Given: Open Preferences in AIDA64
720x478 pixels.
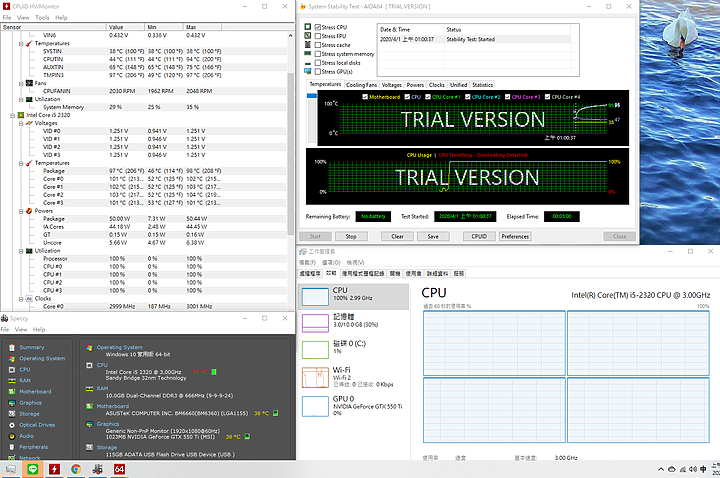Looking at the screenshot, I should (x=515, y=236).
